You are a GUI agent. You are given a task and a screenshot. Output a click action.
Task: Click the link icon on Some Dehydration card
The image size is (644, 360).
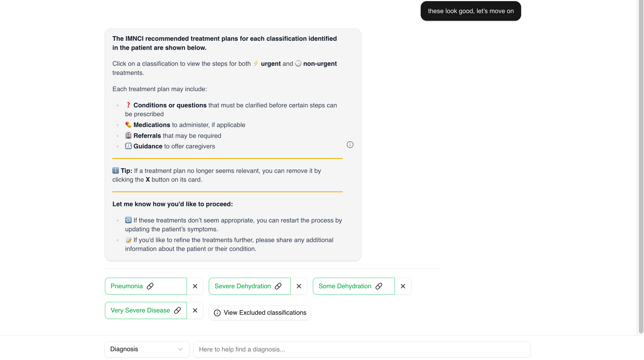coord(379,286)
